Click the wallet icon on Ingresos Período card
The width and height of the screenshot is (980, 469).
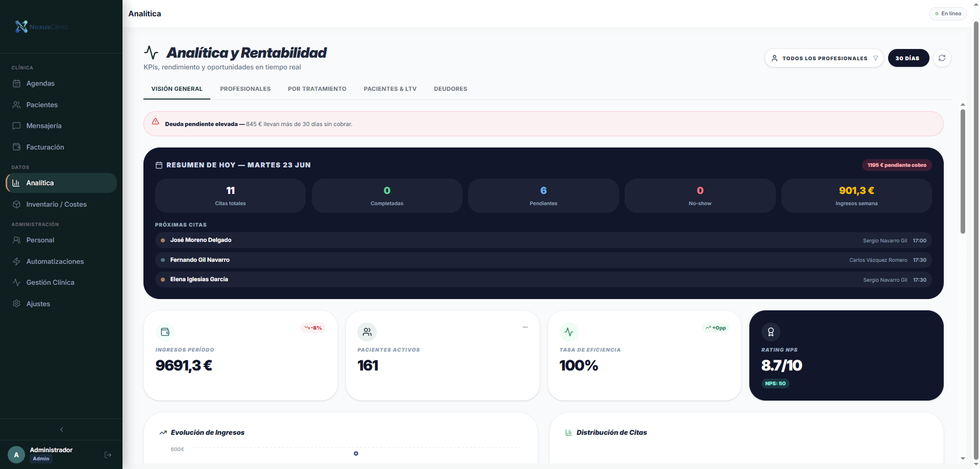tap(165, 332)
